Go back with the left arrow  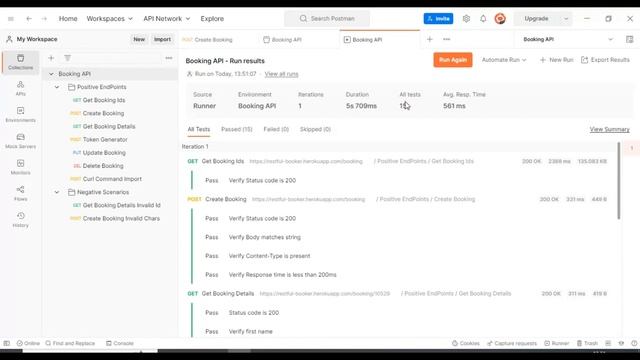coord(29,19)
